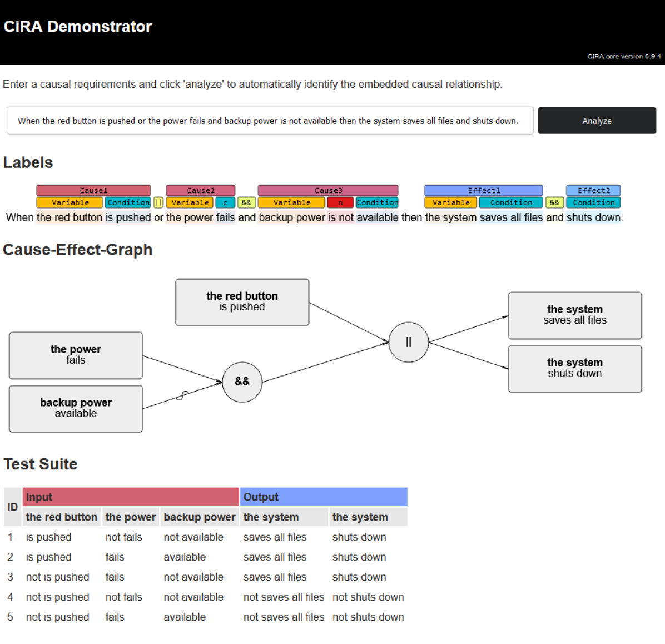Click the Effect1 label tag
Viewport: 665px width, 644px height.
pyautogui.click(x=484, y=191)
